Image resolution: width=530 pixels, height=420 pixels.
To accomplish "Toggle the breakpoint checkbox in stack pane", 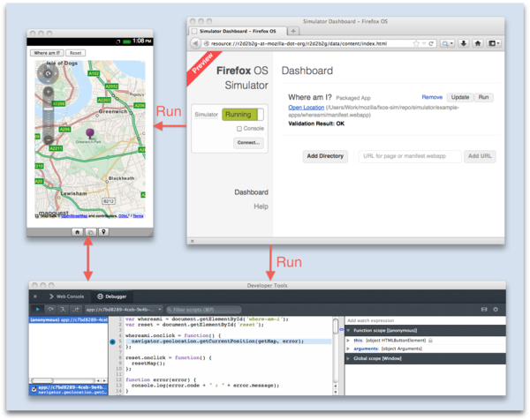I will tap(34, 388).
